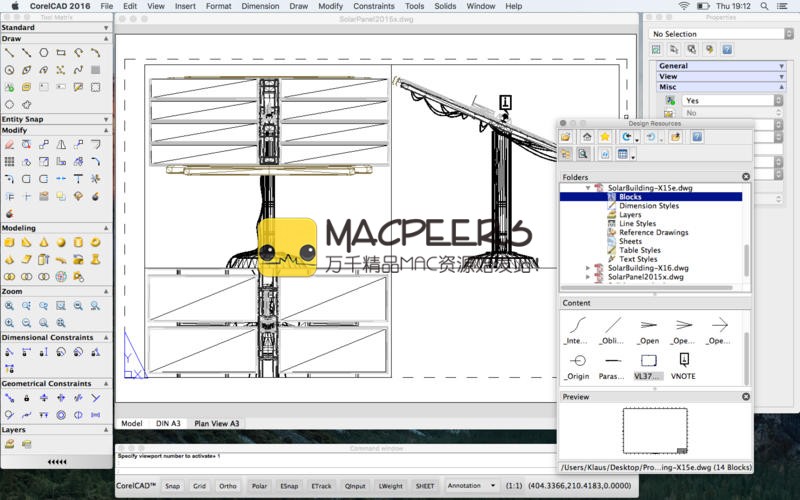The height and width of the screenshot is (500, 800).
Task: Toggle the Snap status bar button
Action: point(173,485)
